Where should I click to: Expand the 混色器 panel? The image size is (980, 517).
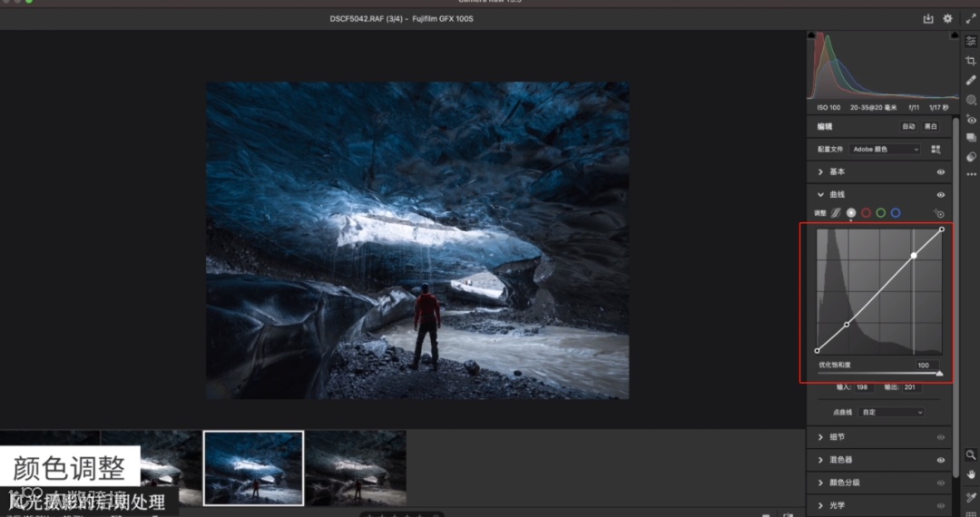[x=820, y=460]
